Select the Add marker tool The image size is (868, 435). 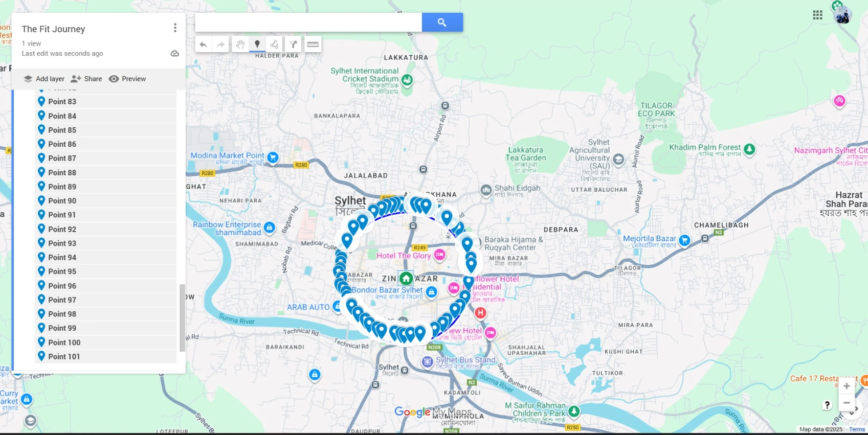257,44
